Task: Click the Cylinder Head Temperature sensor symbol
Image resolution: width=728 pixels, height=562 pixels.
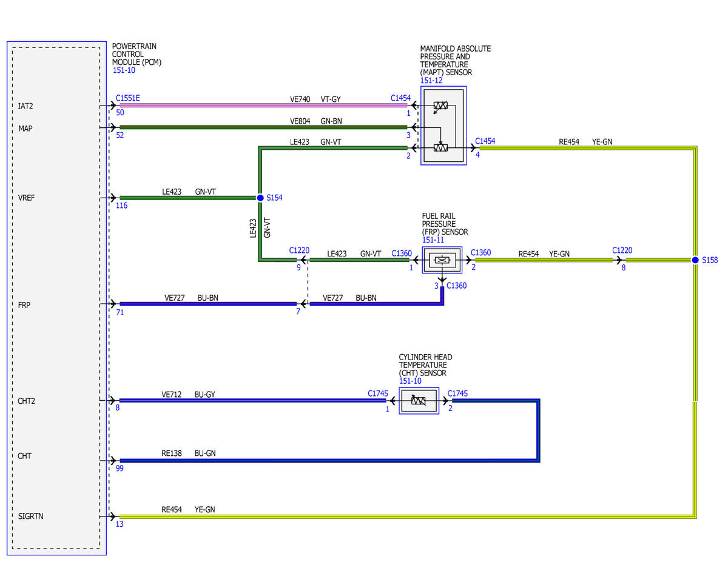Action: 419,401
